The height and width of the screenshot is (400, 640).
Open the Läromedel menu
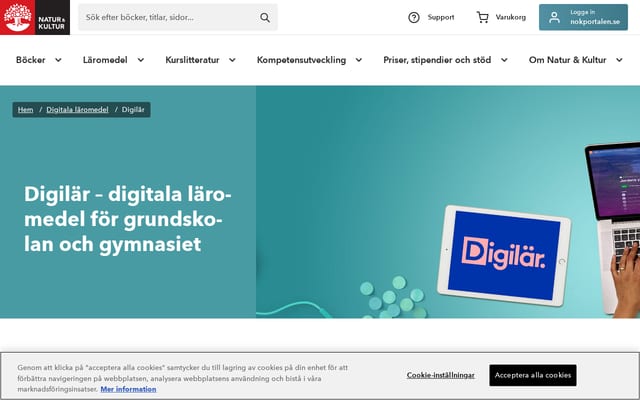[x=105, y=60]
